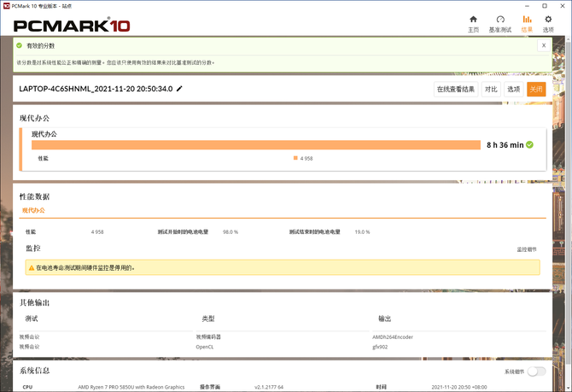Screen dimensions: 572x392
Task: Open the 监控细节 link
Action: pos(527,249)
